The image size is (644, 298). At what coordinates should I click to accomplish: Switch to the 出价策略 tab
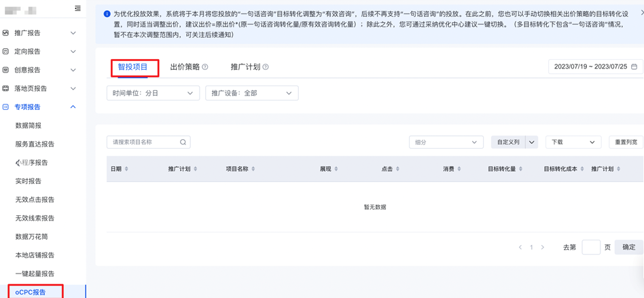[x=185, y=67]
